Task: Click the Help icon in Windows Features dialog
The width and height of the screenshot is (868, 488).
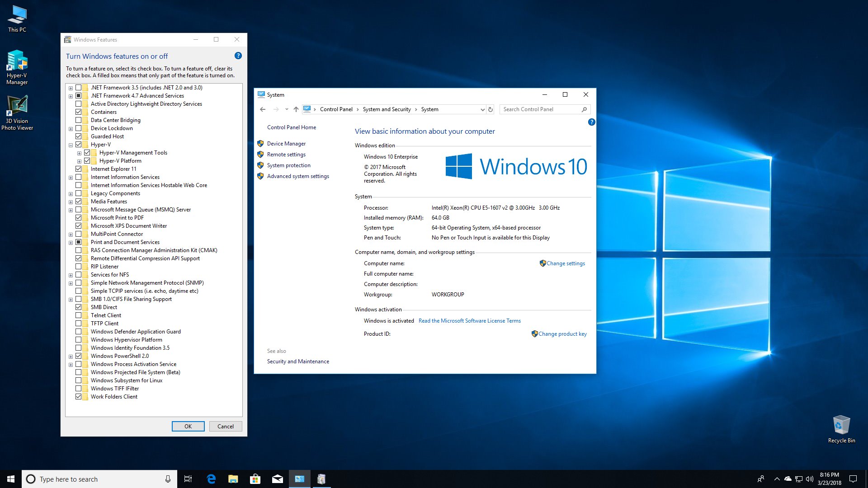Action: (237, 56)
